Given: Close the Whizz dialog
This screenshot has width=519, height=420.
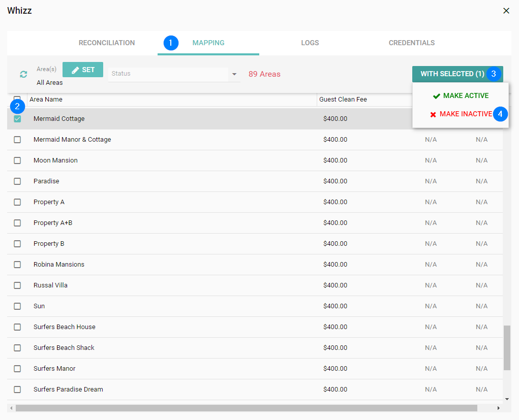Looking at the screenshot, I should point(506,11).
